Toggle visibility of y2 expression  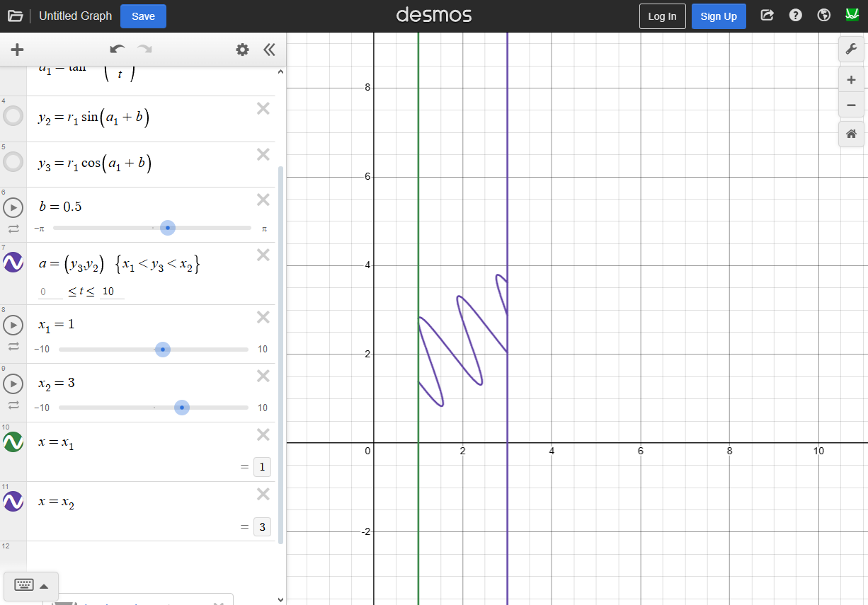tap(13, 117)
